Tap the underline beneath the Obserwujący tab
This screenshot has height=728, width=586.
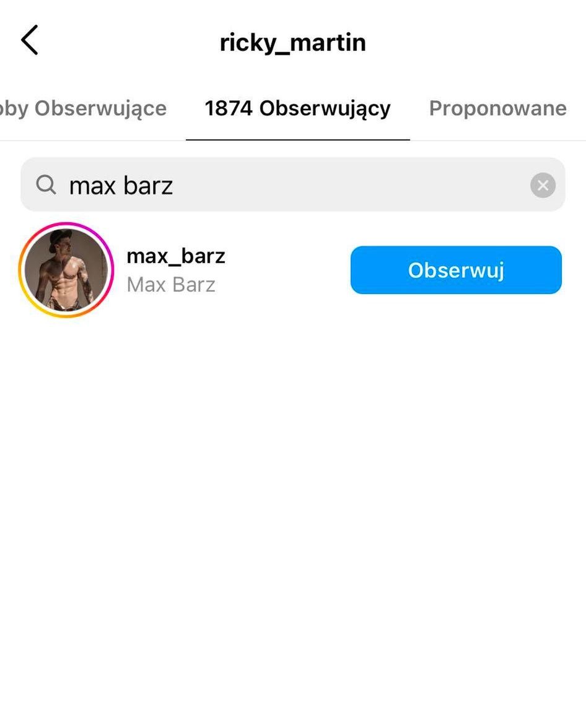pyautogui.click(x=298, y=139)
